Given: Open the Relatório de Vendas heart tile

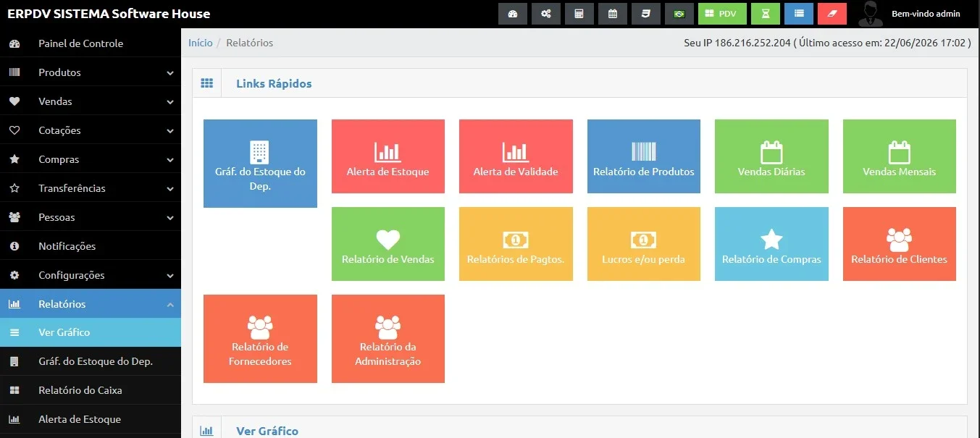Looking at the screenshot, I should (x=388, y=244).
